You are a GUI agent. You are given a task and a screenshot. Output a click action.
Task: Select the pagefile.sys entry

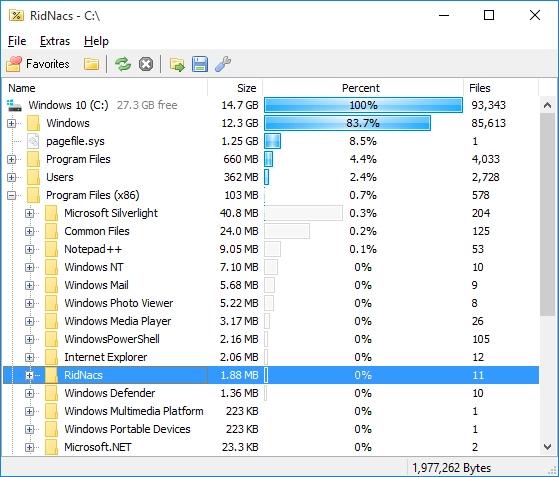pyautogui.click(x=75, y=141)
